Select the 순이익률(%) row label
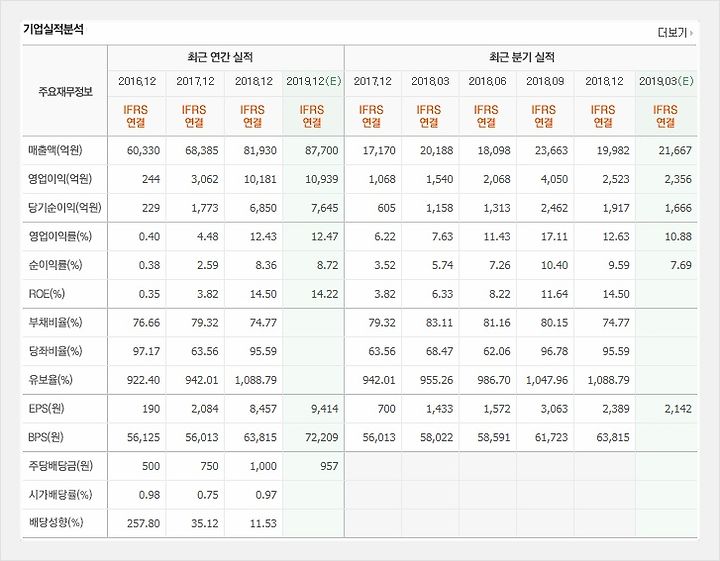This screenshot has height=561, width=720. click(55, 265)
